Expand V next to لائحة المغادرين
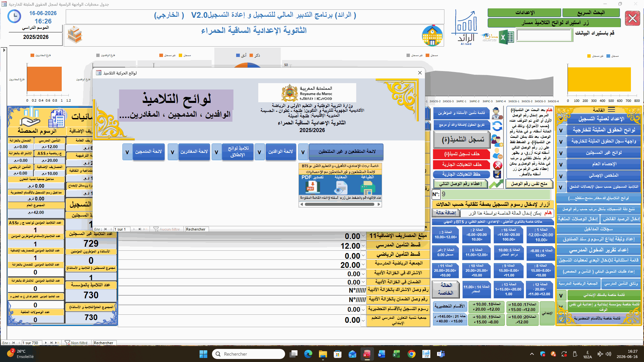Screen dimensions: 644x362 coord(172,152)
